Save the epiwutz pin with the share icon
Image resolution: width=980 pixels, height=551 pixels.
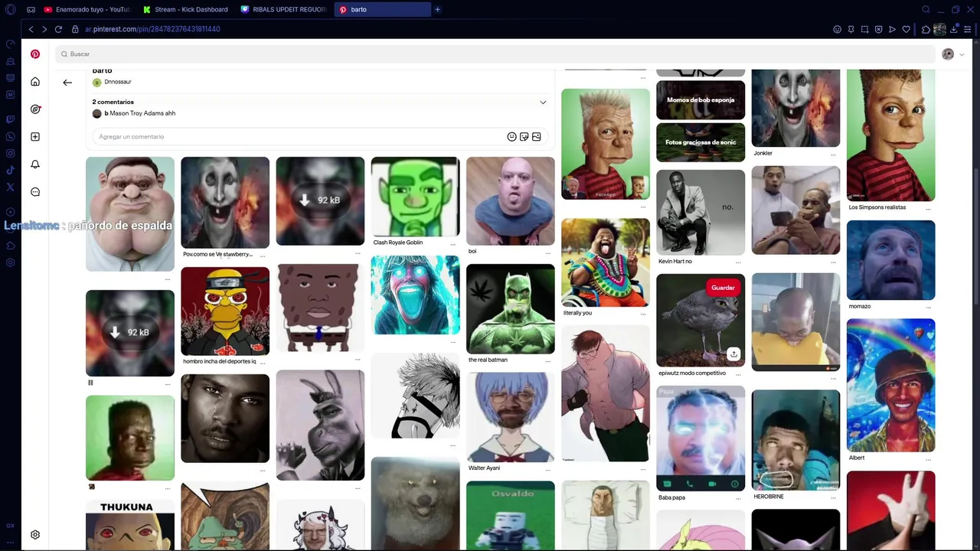(733, 354)
